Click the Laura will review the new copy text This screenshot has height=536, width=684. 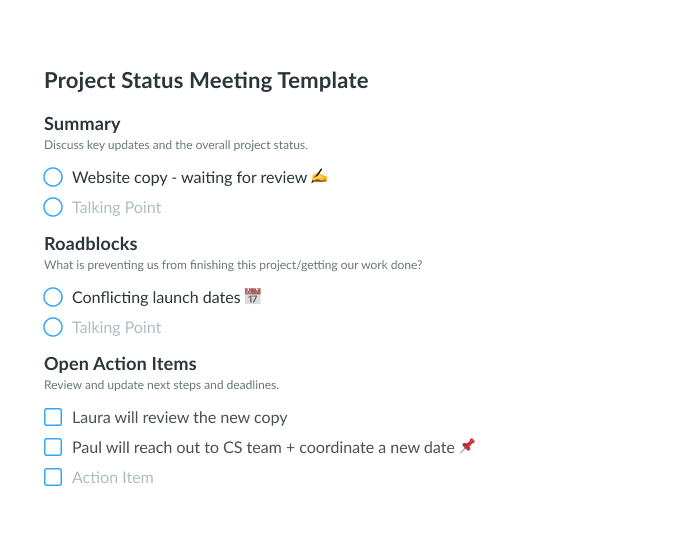coord(180,418)
